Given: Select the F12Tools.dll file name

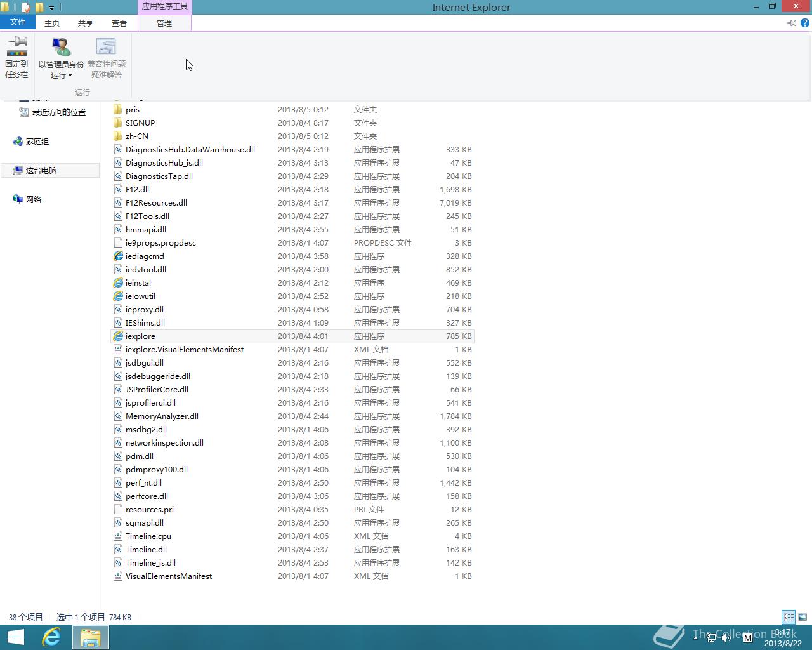Looking at the screenshot, I should point(147,216).
